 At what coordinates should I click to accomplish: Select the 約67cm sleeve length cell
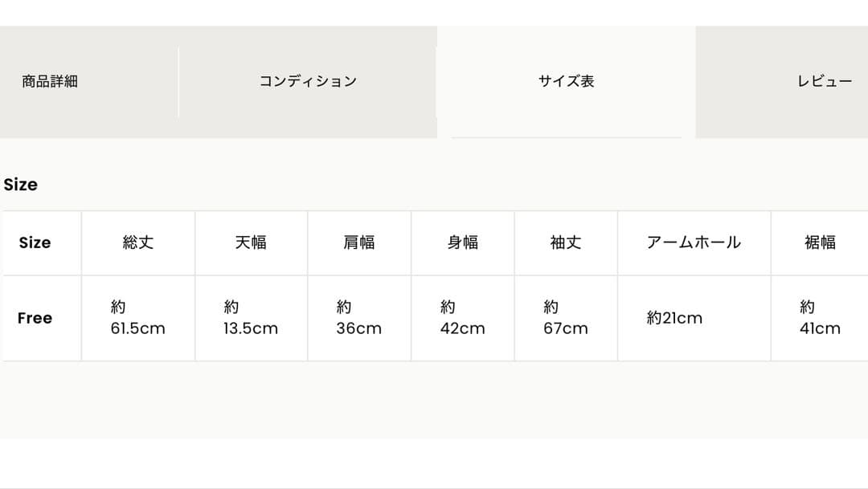pos(566,317)
